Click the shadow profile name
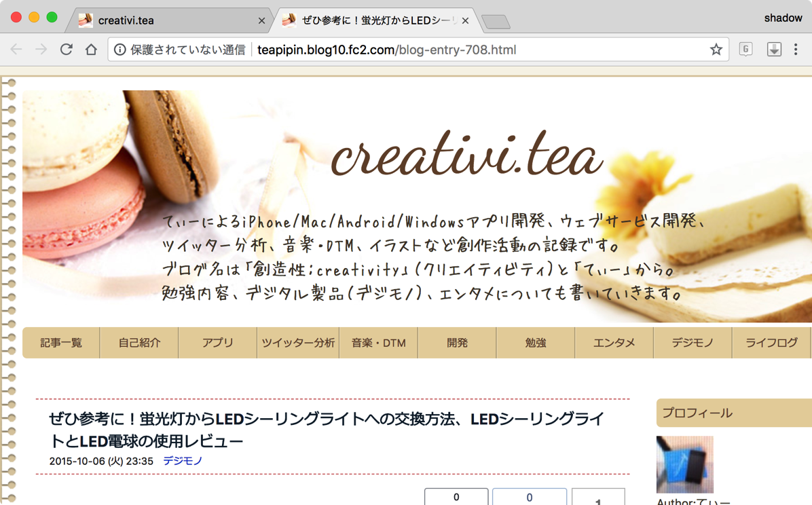This screenshot has height=505, width=812. click(x=783, y=18)
